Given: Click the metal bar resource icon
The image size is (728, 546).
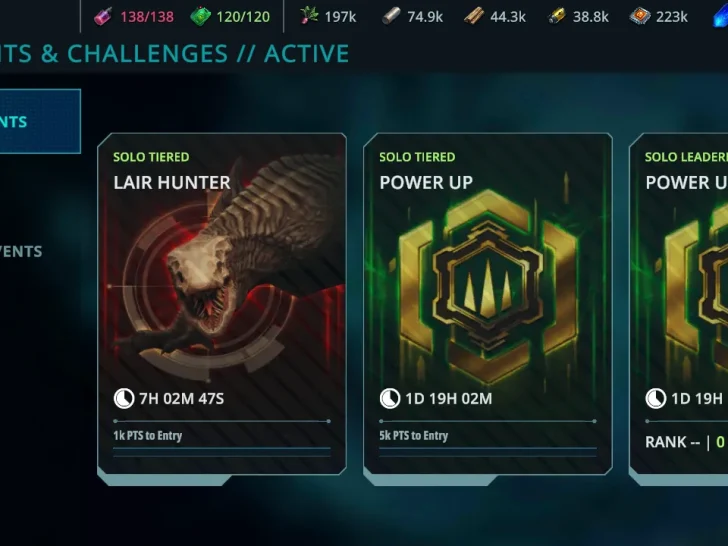Looking at the screenshot, I should click(391, 17).
